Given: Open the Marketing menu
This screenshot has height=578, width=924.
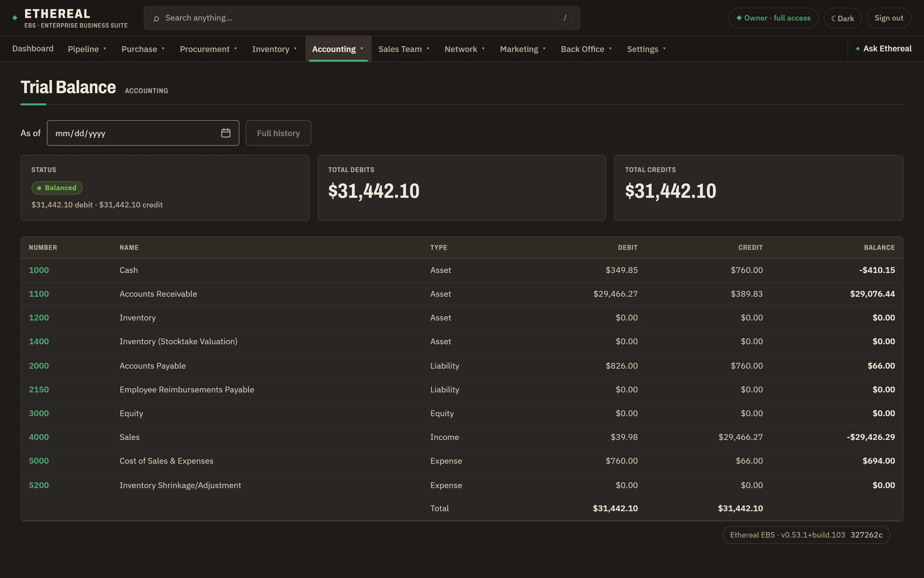Looking at the screenshot, I should click(523, 49).
